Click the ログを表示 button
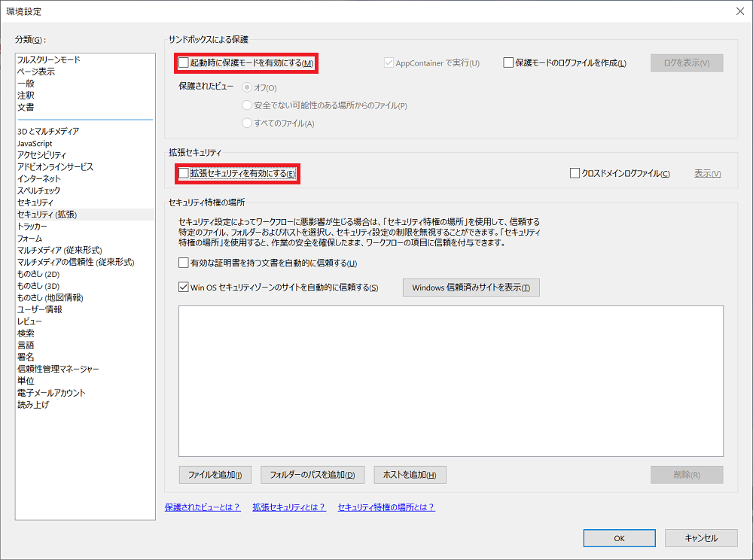This screenshot has width=753, height=560. click(687, 63)
